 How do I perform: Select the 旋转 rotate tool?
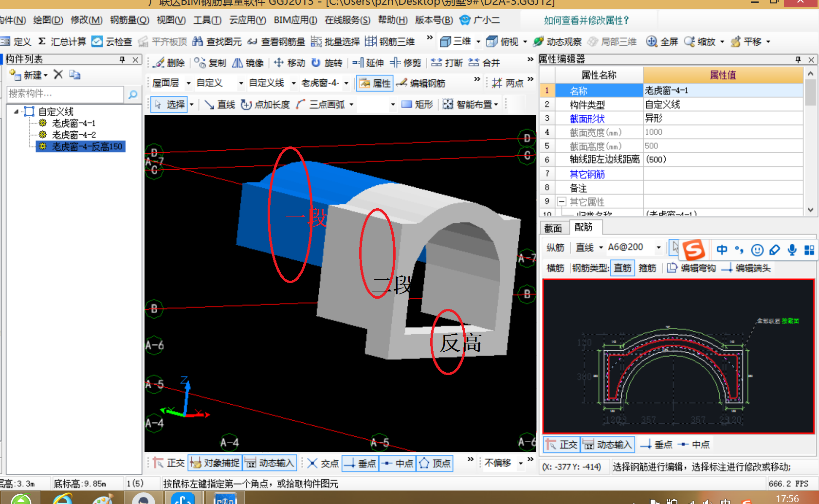point(327,63)
